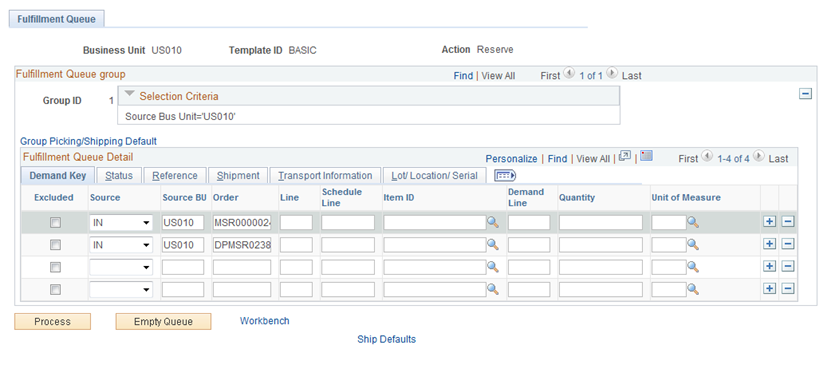This screenshot has width=830, height=375.
Task: Open the Workbench link
Action: point(265,321)
